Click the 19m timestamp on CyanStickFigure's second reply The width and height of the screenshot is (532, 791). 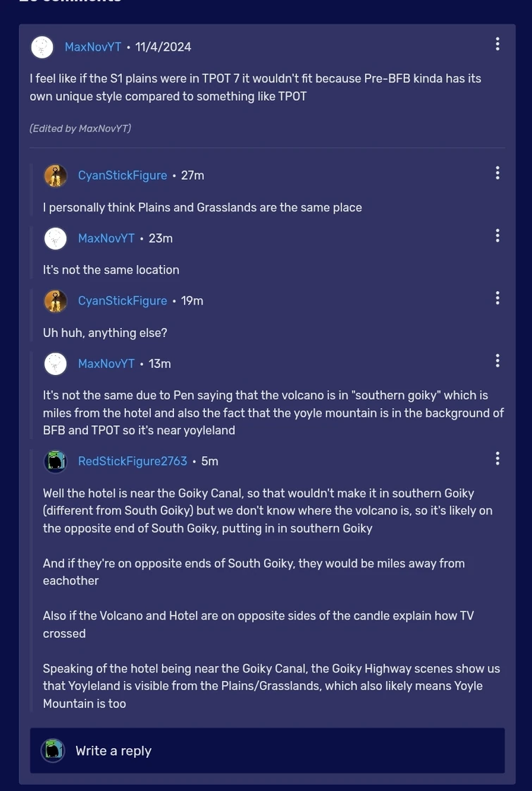pyautogui.click(x=193, y=300)
